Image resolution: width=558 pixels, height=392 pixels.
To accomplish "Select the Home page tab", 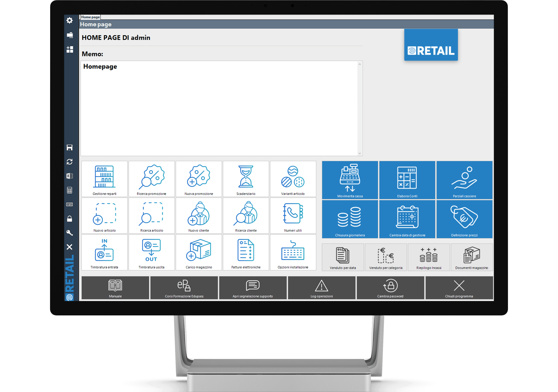I will [90, 17].
